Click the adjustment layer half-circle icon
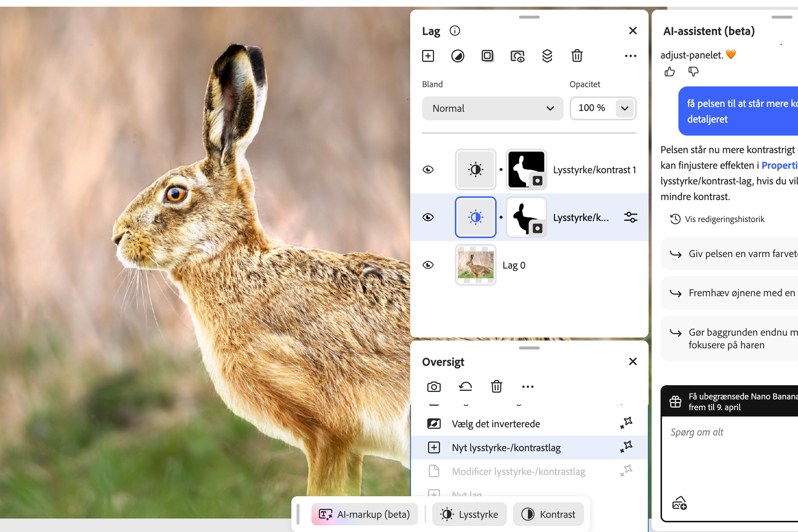 click(x=457, y=56)
